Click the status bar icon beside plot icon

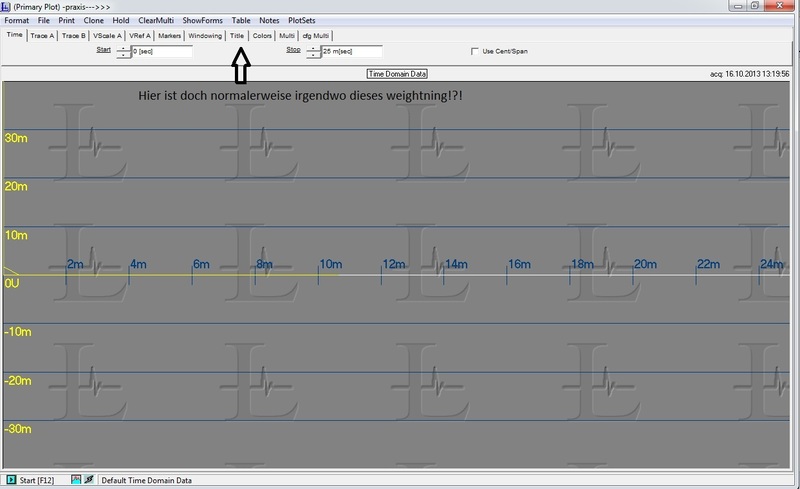click(x=89, y=481)
